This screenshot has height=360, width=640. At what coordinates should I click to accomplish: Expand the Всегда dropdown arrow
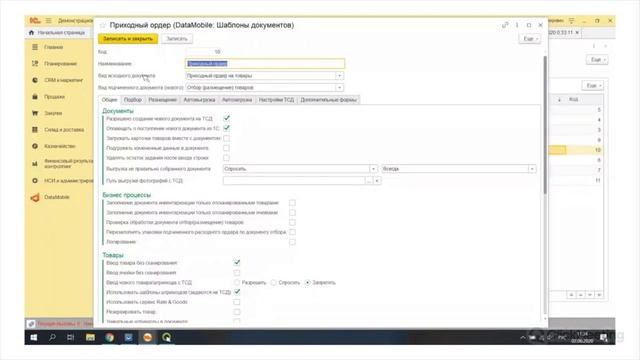tap(532, 169)
